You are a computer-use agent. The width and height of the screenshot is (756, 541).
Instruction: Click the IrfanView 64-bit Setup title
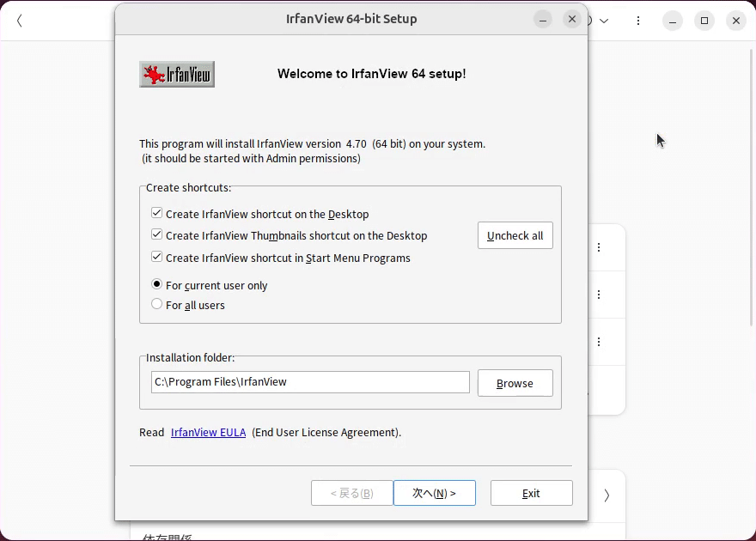[351, 19]
